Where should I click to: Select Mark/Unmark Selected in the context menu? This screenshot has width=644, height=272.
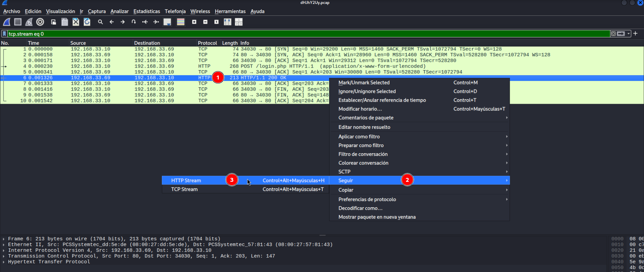[420, 83]
